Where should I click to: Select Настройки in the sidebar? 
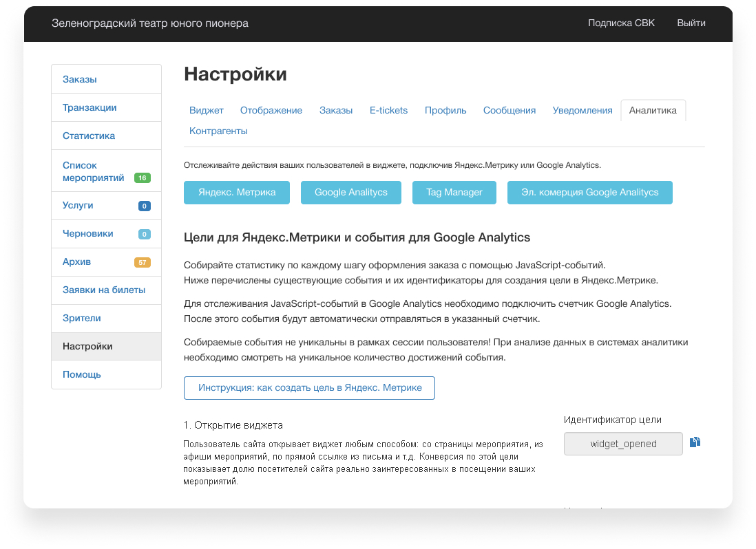(106, 346)
